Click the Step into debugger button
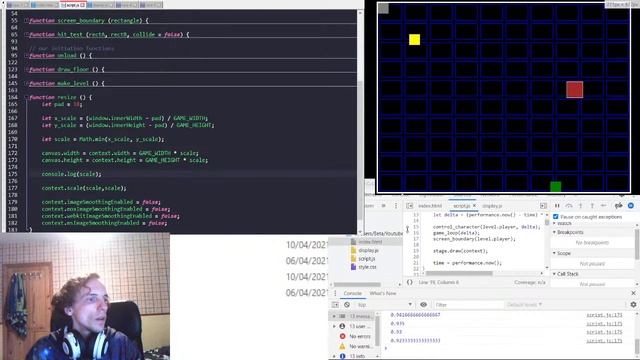This screenshot has height=360, width=640. tap(580, 206)
